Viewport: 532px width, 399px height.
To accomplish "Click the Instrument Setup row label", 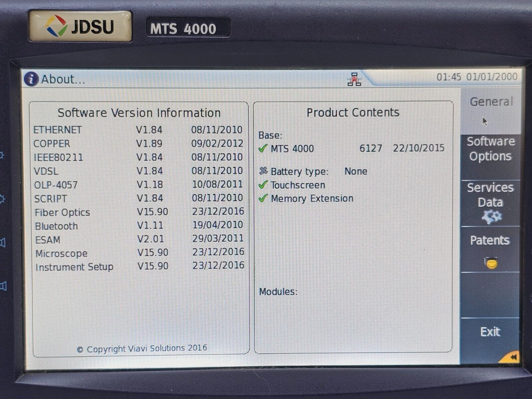I will pyautogui.click(x=74, y=267).
